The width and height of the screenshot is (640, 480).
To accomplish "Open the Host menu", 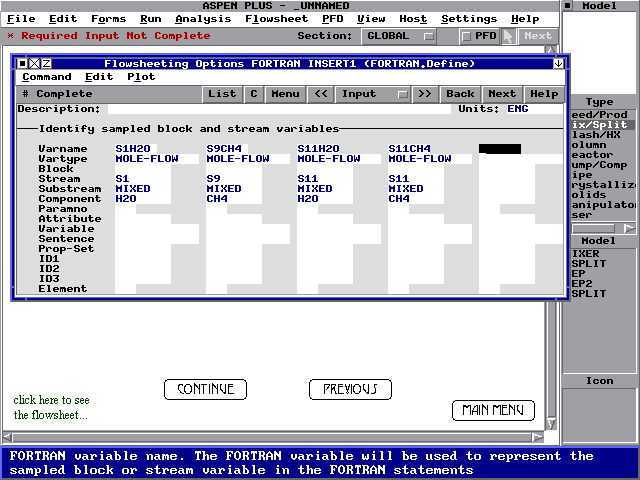I will click(413, 19).
